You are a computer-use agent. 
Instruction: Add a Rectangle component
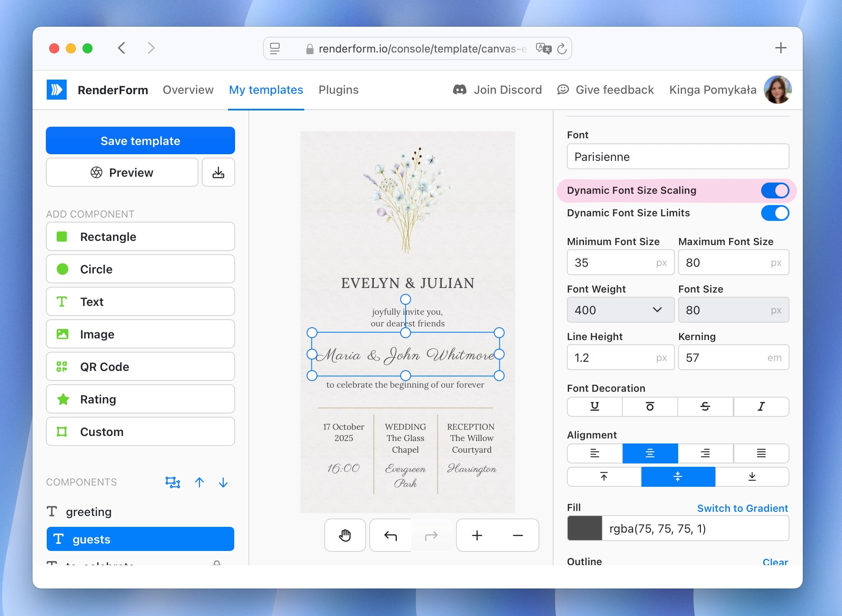(x=140, y=236)
